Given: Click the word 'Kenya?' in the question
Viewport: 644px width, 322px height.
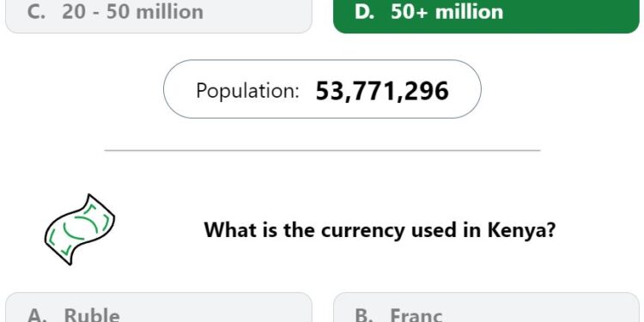Looking at the screenshot, I should pos(521,230).
